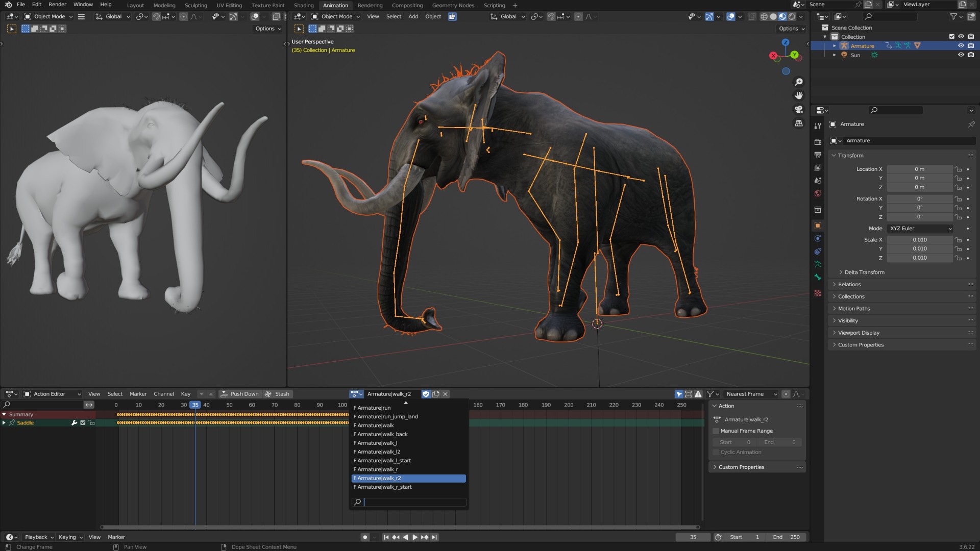Play the animation forward
This screenshot has width=980, height=551.
pyautogui.click(x=414, y=537)
